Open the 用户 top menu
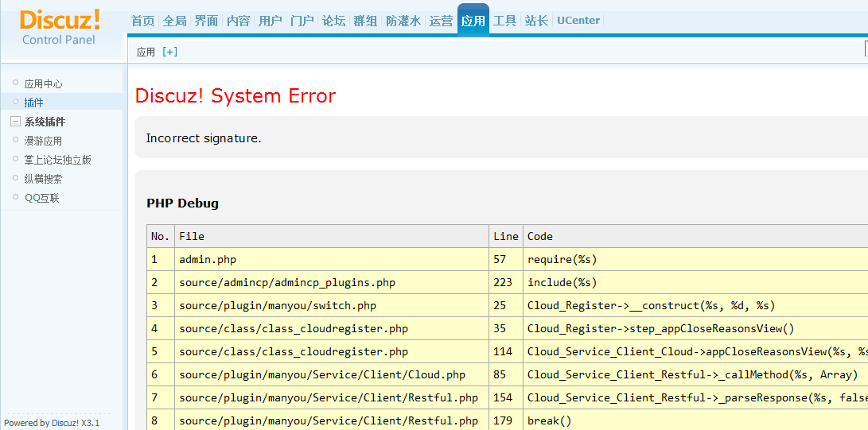 coord(271,21)
